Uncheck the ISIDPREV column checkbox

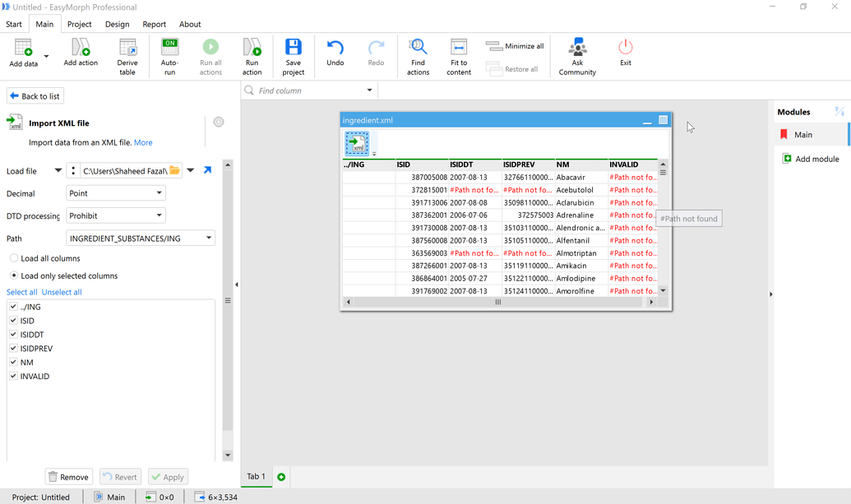12,348
